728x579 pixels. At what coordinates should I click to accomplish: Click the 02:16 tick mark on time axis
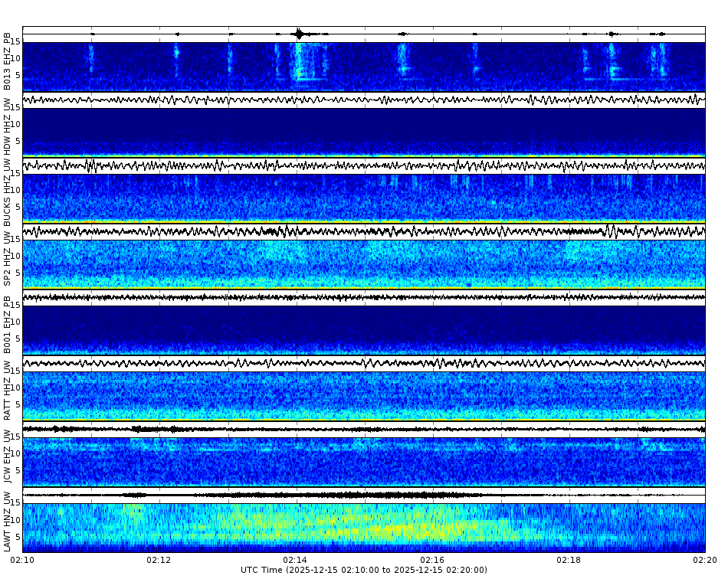click(434, 553)
